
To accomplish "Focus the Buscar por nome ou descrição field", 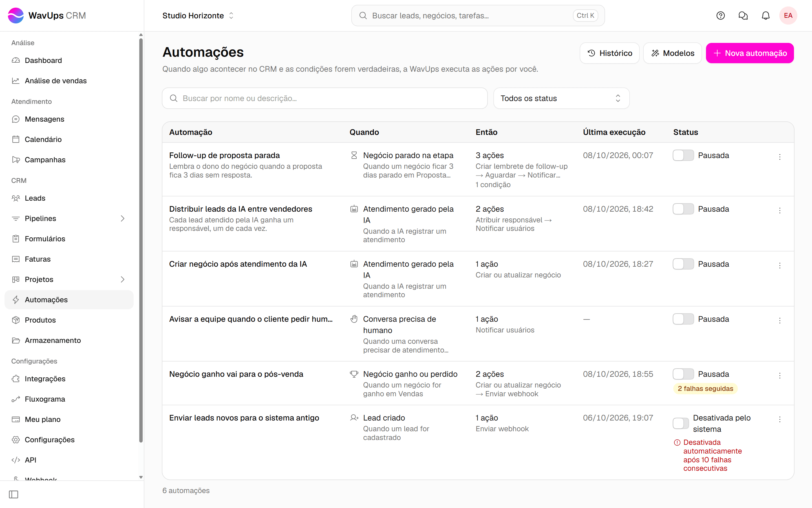I will [x=325, y=98].
